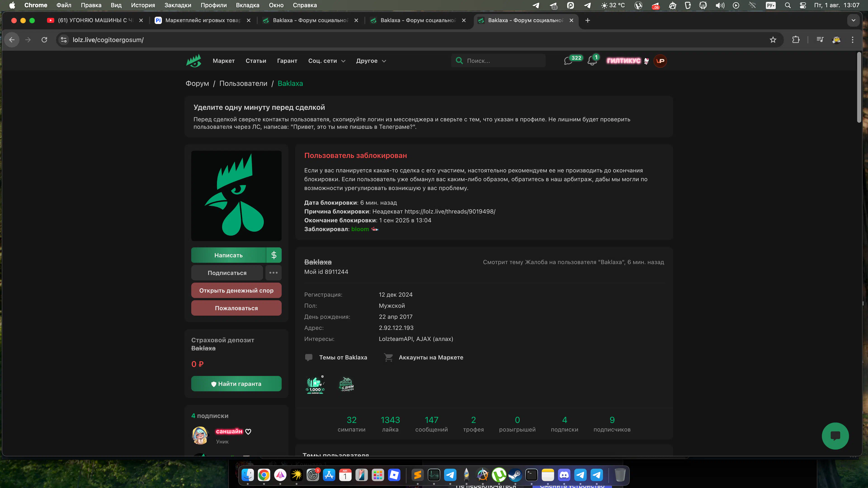Screen dimensions: 868x488
Task: Open Chrome media control icon
Action: (x=820, y=40)
